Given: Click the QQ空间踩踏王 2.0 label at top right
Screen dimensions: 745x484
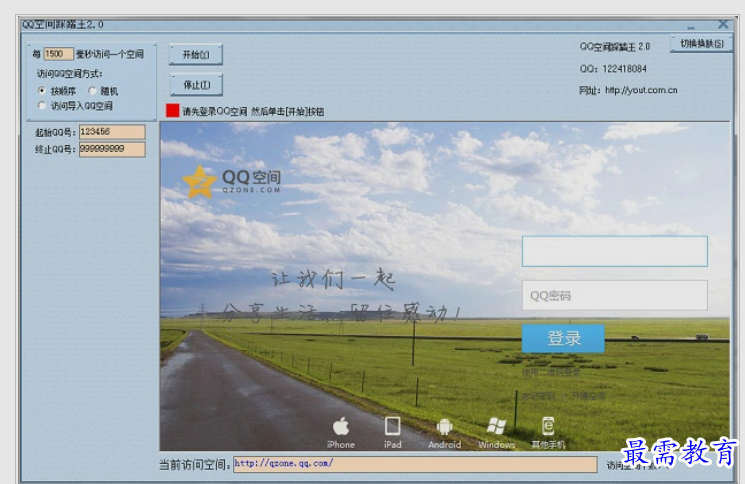Looking at the screenshot, I should [614, 47].
